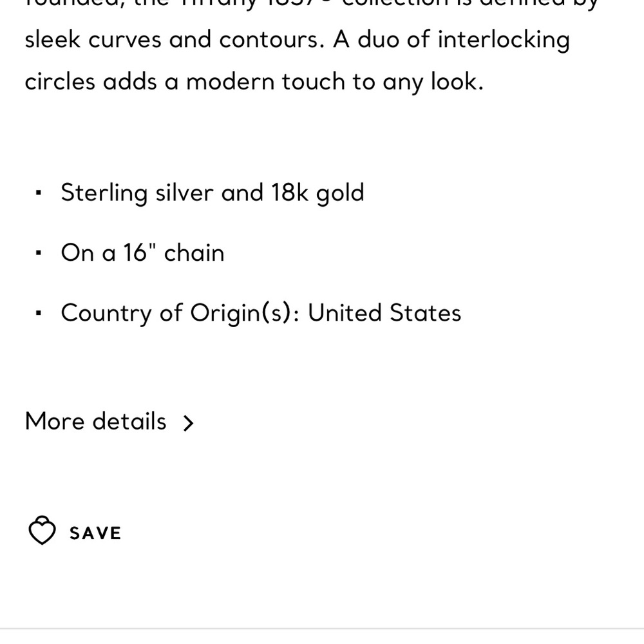Click the On a 16" chain bullet text
The image size is (644, 644).
(142, 252)
